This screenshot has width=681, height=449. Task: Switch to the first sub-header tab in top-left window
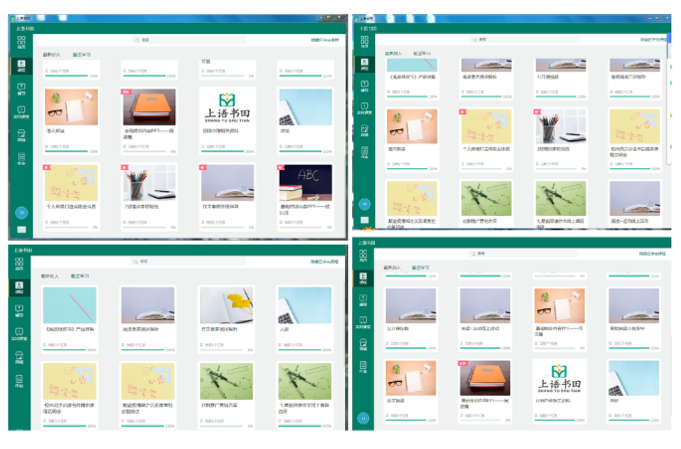52,55
